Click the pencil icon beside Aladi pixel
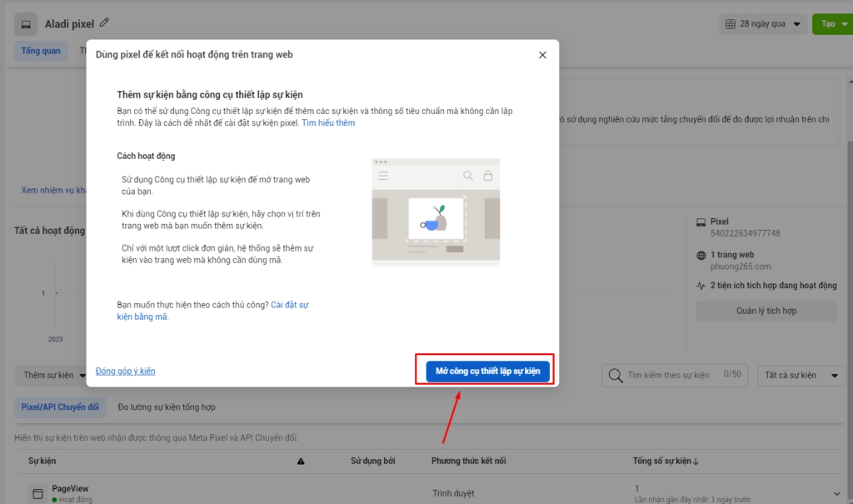This screenshot has width=853, height=504. (x=104, y=23)
